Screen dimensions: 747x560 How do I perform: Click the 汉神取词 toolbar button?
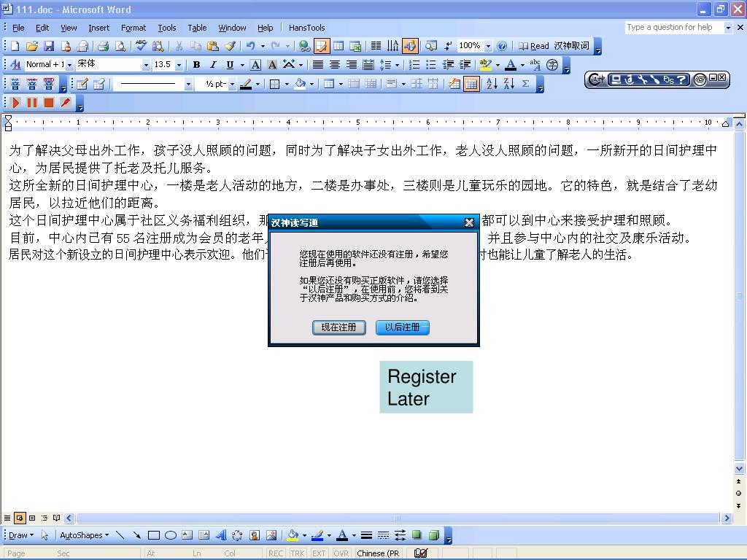pyautogui.click(x=572, y=46)
